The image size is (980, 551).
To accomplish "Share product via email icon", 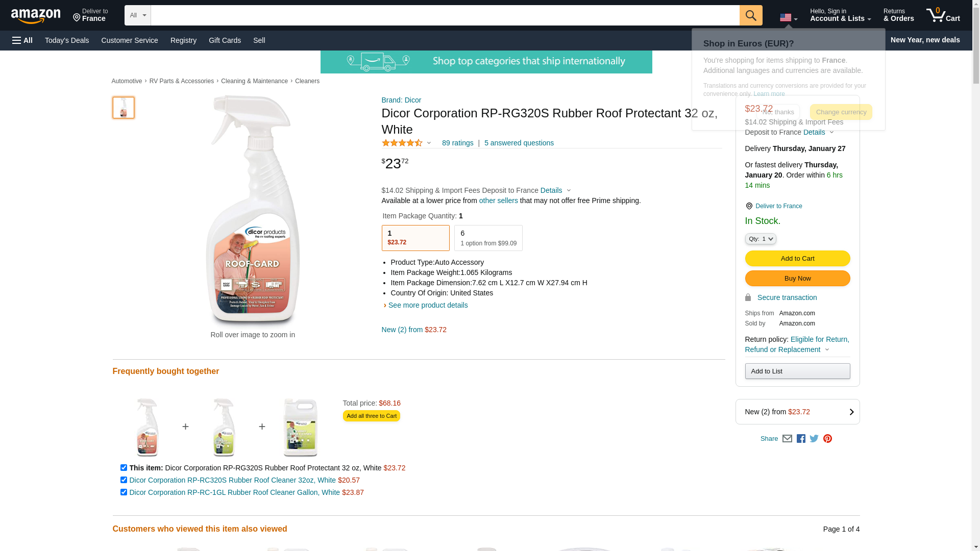I will (x=787, y=439).
